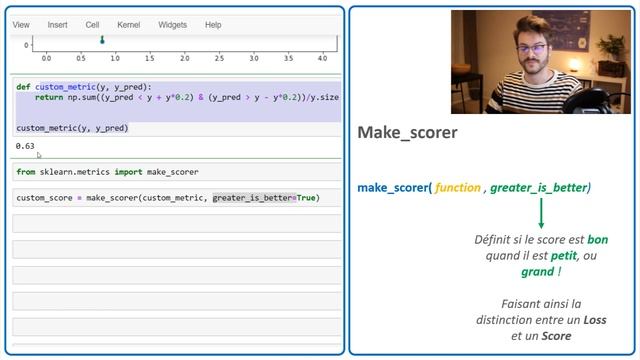Select the 0.63 output value
The image size is (640, 360).
click(x=25, y=146)
